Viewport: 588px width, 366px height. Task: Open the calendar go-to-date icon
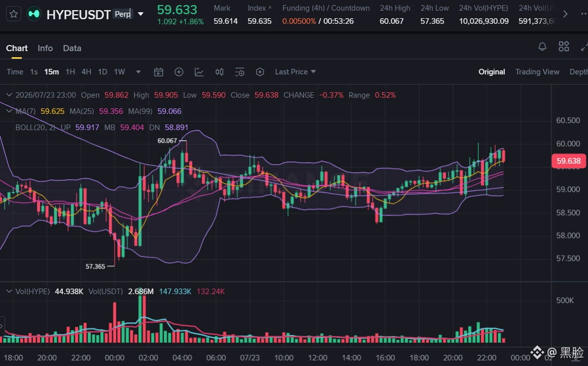tap(159, 72)
